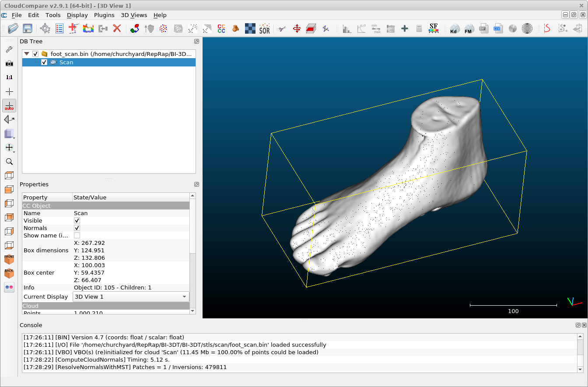Click the FM fast marching plugin icon
Screen dimensions: 588x387
(469, 29)
